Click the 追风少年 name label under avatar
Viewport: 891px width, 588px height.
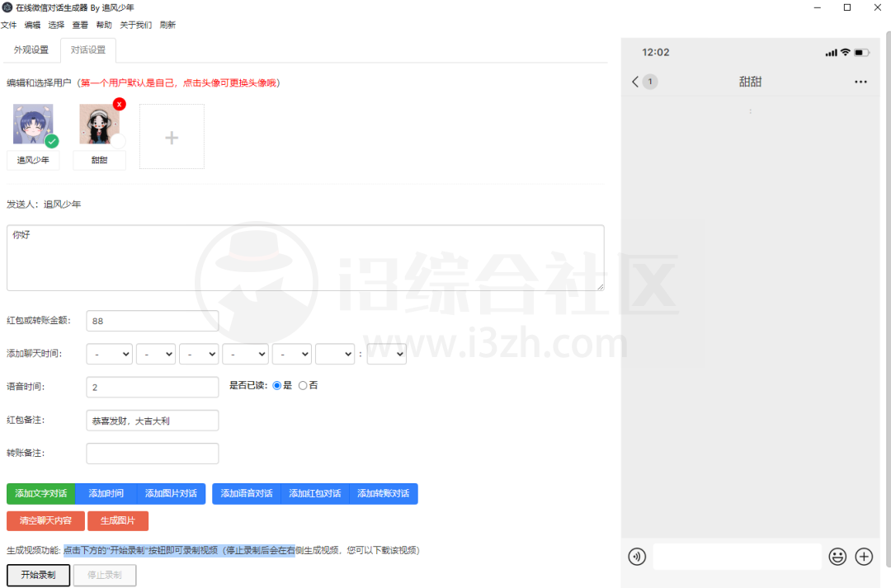tap(33, 160)
